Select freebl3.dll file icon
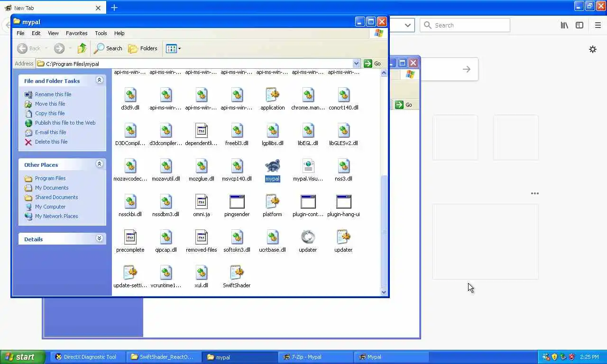Viewport: 607px width, 364px height. (237, 130)
